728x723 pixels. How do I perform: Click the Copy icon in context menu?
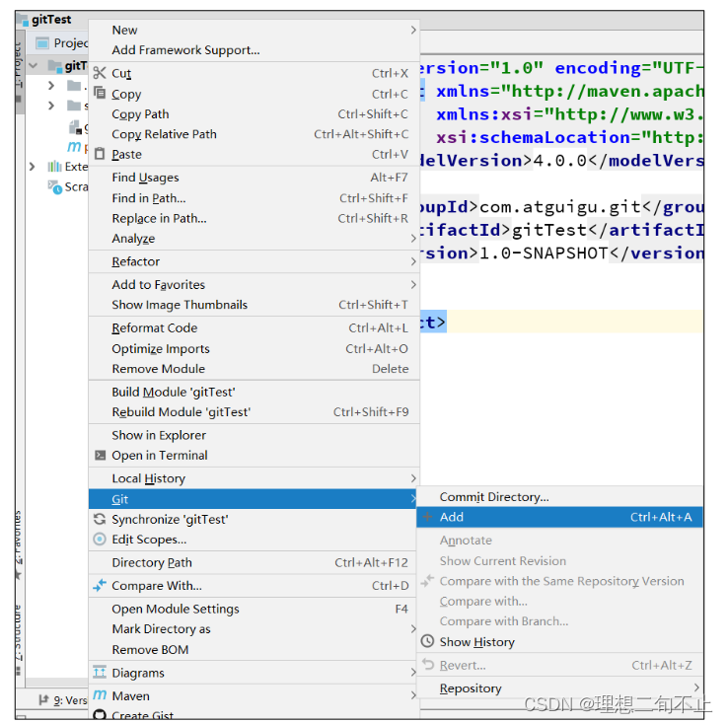(x=100, y=93)
